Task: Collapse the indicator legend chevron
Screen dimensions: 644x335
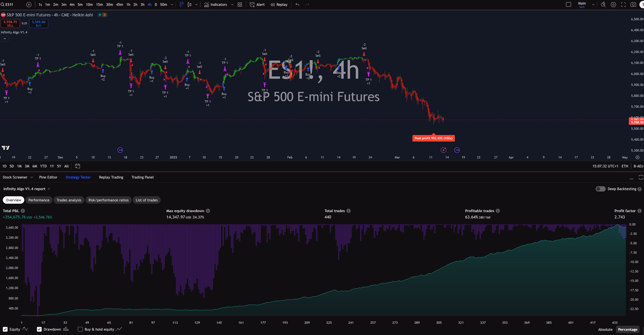Action: [5, 39]
